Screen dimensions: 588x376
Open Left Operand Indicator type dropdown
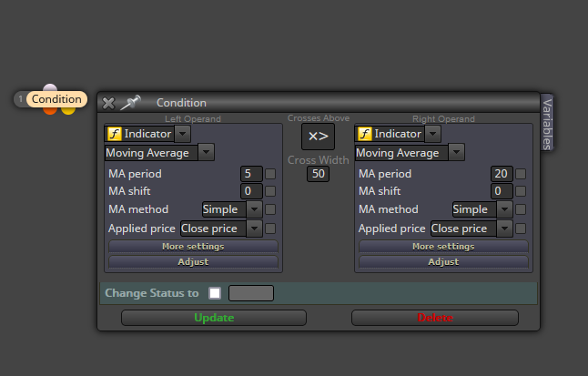point(183,134)
